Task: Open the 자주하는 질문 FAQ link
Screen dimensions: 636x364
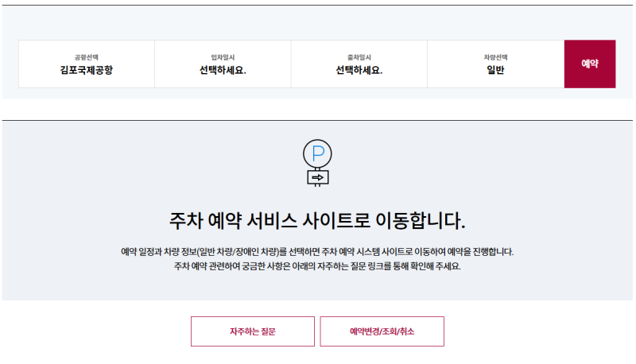Action: (x=253, y=331)
